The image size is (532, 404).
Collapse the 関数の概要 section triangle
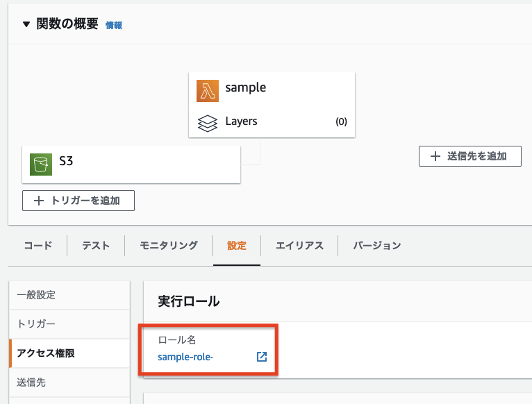click(26, 24)
